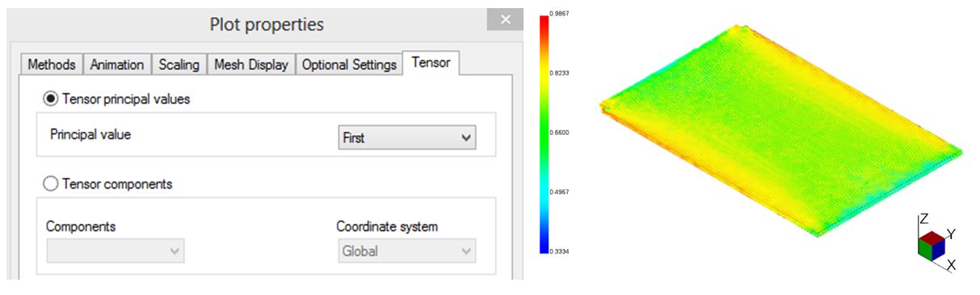The width and height of the screenshot is (980, 295).
Task: Click the legend value 0.6600
Action: coord(560,133)
